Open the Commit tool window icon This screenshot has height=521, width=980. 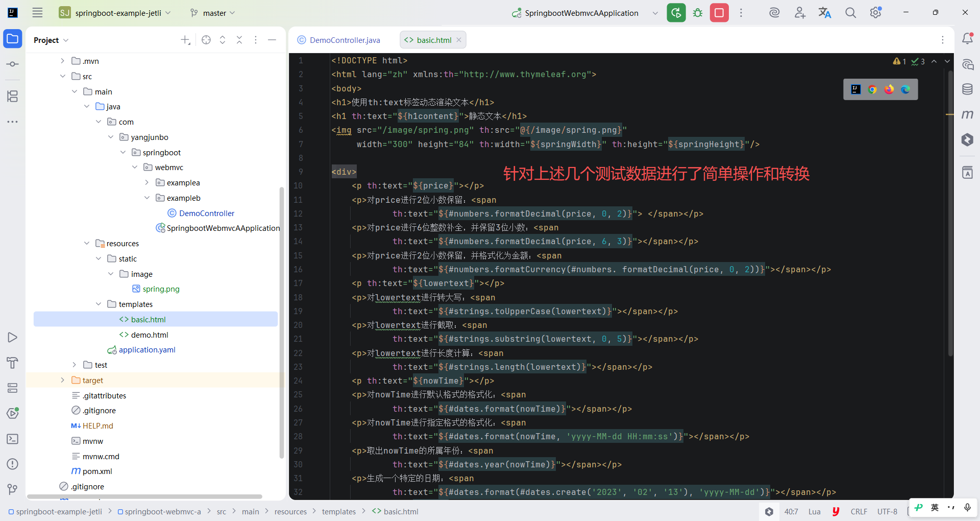point(13,64)
